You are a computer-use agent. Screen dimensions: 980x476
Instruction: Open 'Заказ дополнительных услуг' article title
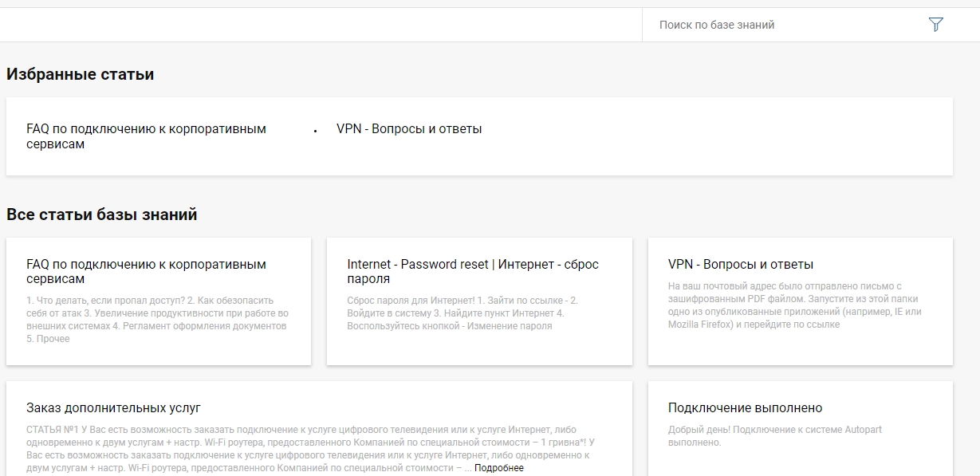(113, 408)
